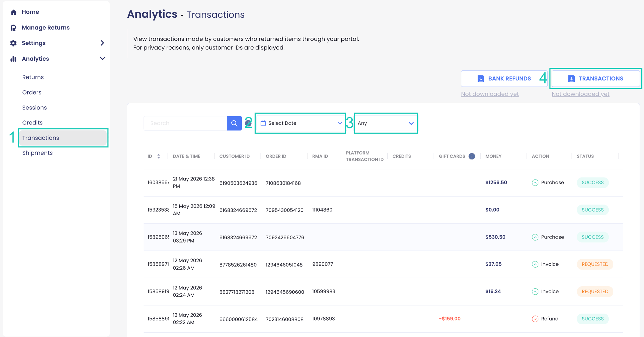Screen dimensions: 644x337
Task: Click the Purchase icon for the $530.50 row
Action: [535, 237]
